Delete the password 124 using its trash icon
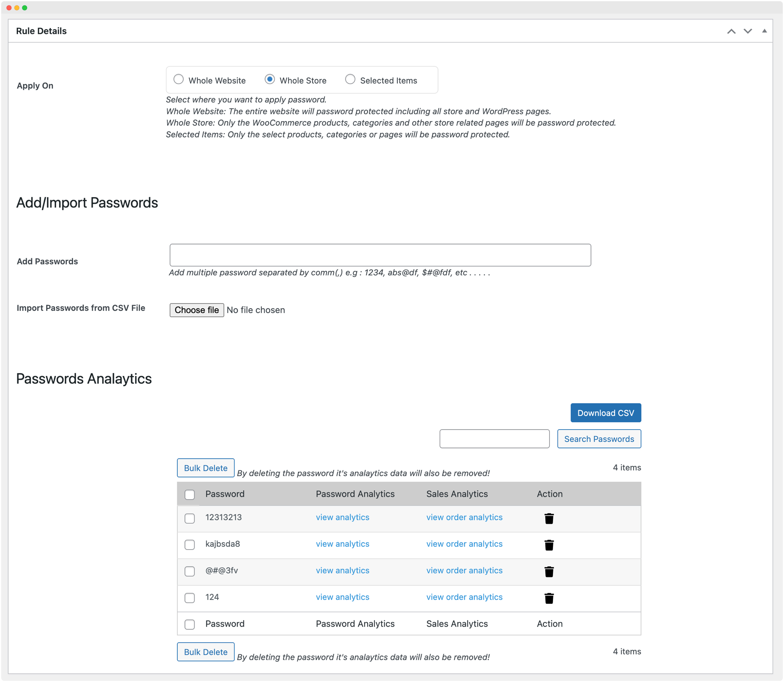The image size is (784, 682). pos(549,598)
